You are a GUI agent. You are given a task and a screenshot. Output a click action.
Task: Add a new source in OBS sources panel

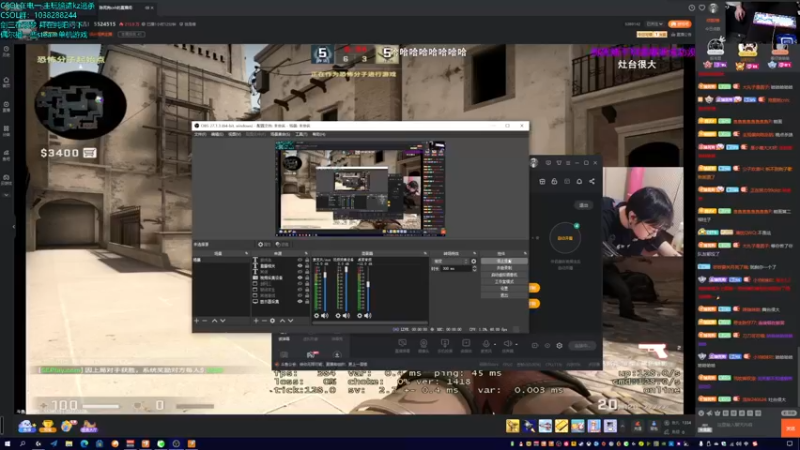coord(256,321)
